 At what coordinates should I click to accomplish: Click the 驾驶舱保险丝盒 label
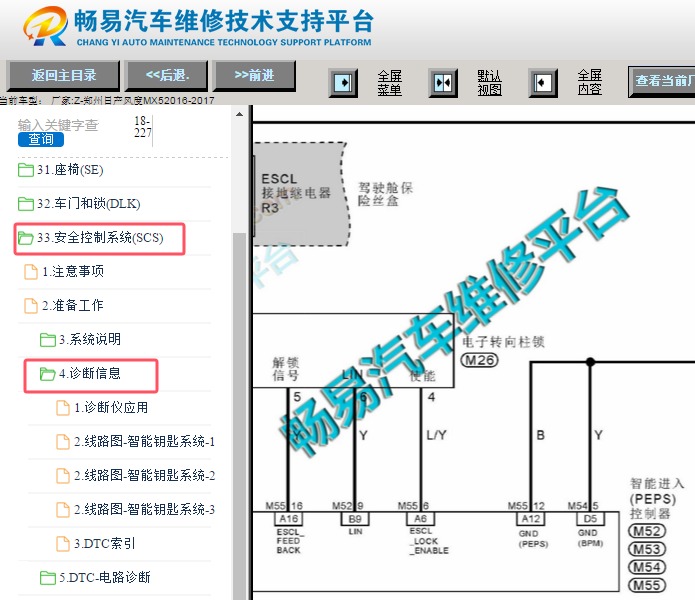click(x=385, y=194)
